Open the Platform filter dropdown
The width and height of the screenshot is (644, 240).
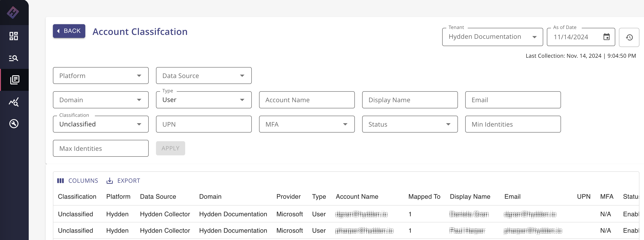tap(101, 76)
